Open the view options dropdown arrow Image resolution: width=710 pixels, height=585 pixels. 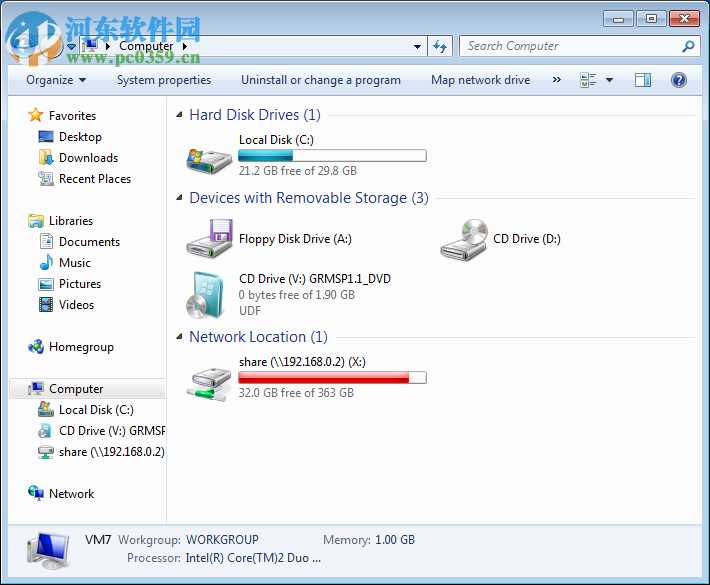click(609, 80)
